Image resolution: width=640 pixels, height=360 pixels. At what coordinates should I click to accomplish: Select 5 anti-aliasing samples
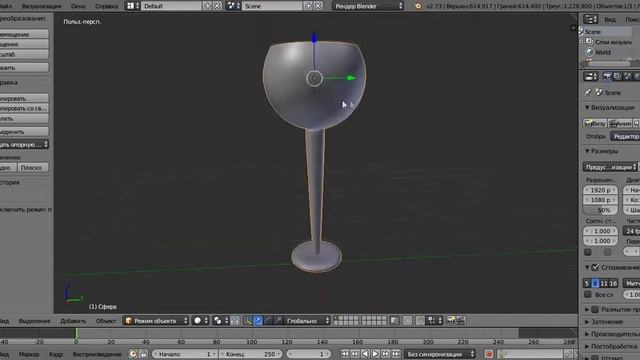pyautogui.click(x=587, y=283)
